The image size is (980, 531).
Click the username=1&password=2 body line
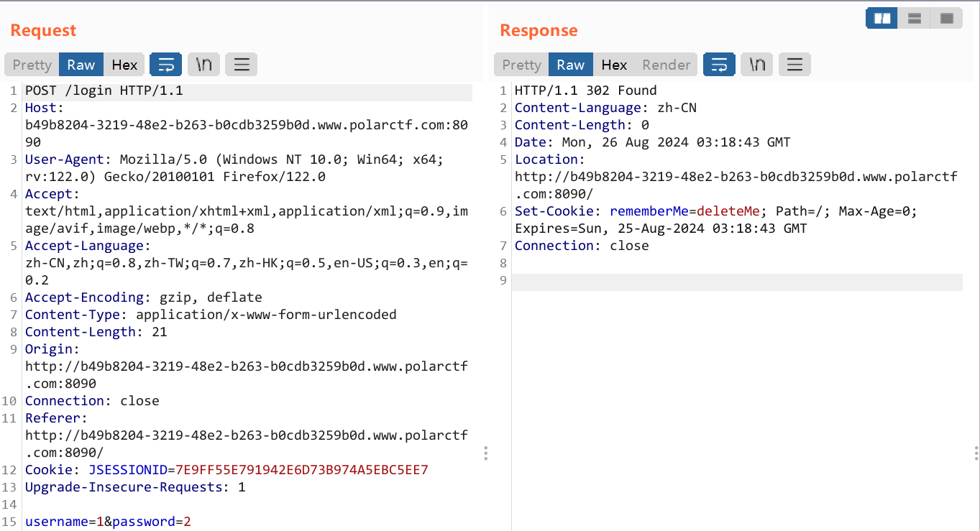[x=108, y=522]
